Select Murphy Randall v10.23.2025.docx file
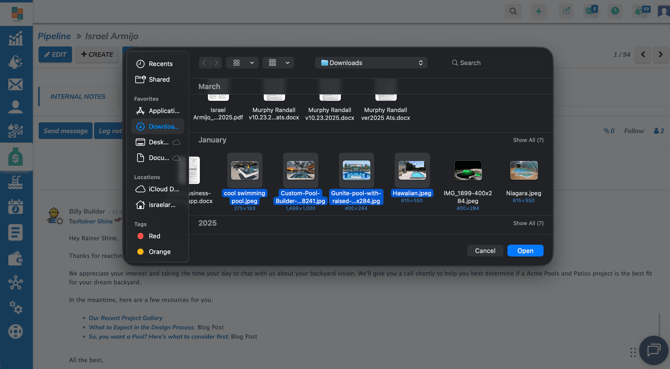 [329, 114]
